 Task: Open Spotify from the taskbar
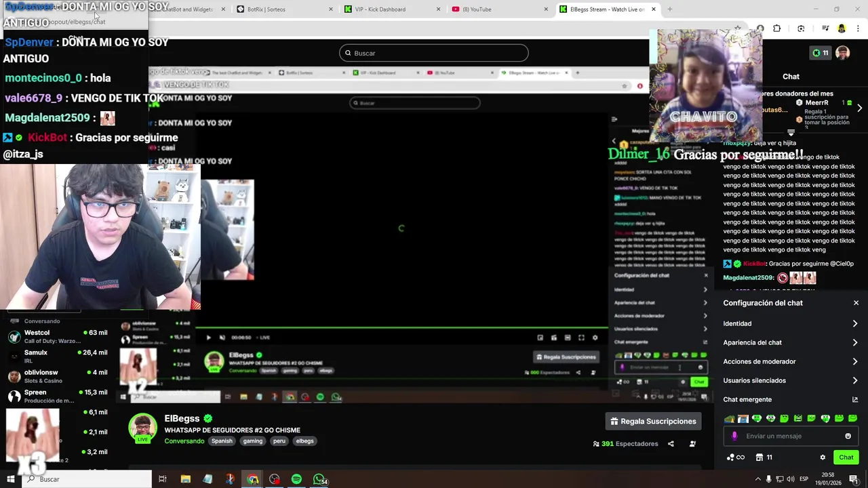(x=296, y=479)
